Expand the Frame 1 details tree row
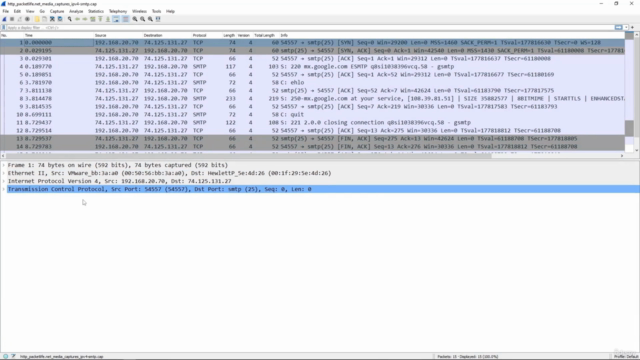The height and width of the screenshot is (360, 640). point(4,165)
